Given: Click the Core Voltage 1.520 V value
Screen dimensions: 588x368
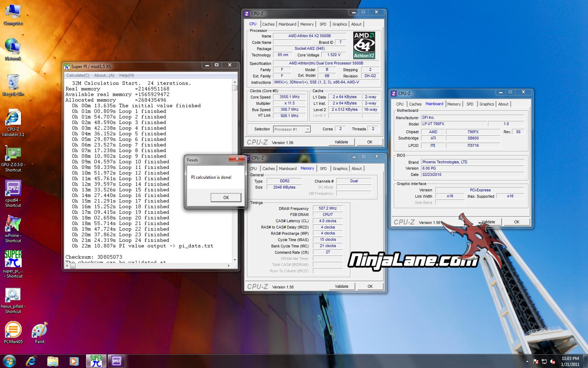Looking at the screenshot, I should point(334,55).
